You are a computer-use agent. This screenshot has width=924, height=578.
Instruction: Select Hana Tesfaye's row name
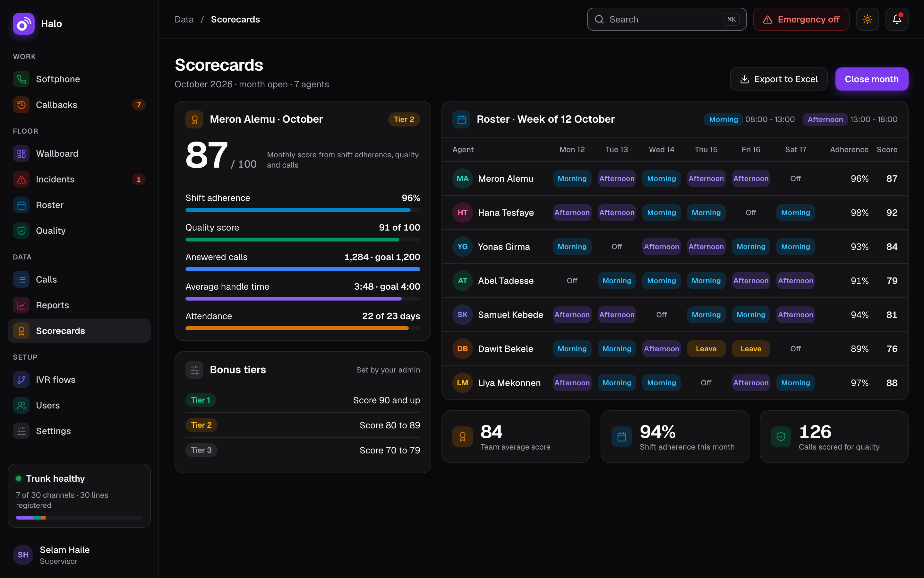506,213
